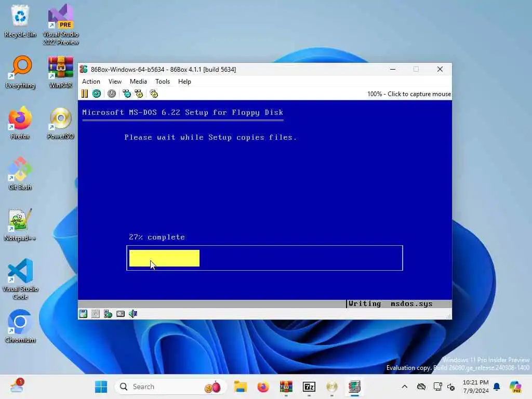532x399 pixels.
Task: Open the Windows Start menu
Action: (x=101, y=387)
